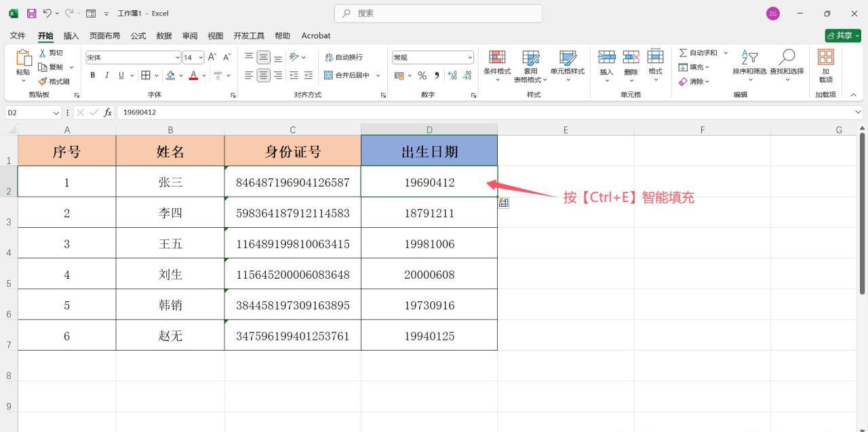Open the number format dropdown showing 常规
Viewport: 868px width, 432px height.
[x=470, y=58]
